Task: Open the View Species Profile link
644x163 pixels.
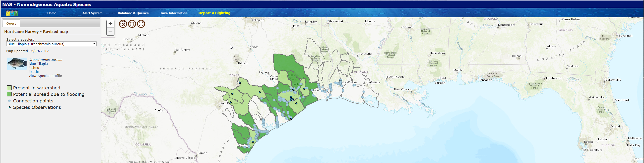Action: 45,76
